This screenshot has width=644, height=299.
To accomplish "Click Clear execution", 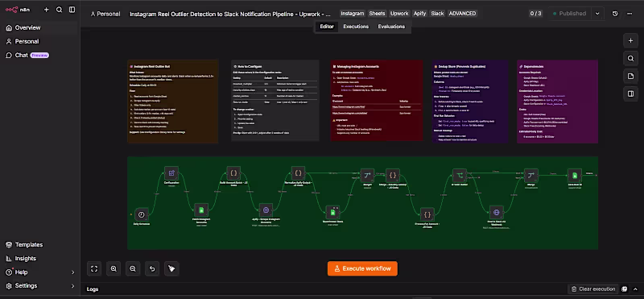I will (593, 289).
